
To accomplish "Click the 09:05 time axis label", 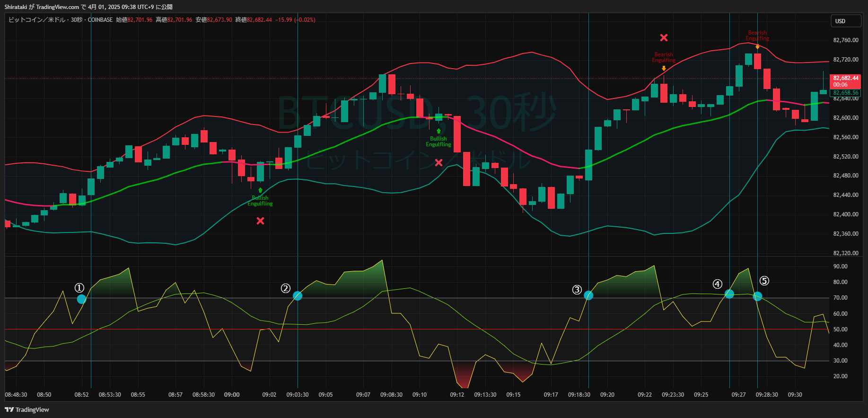I will click(x=325, y=395).
